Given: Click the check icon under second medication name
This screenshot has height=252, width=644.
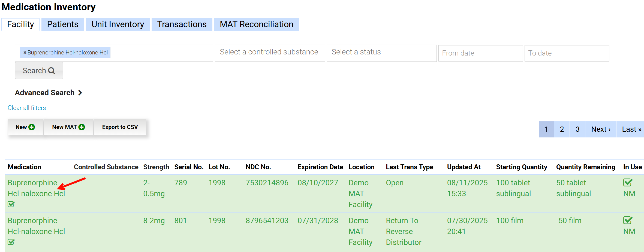Looking at the screenshot, I should click(11, 242).
